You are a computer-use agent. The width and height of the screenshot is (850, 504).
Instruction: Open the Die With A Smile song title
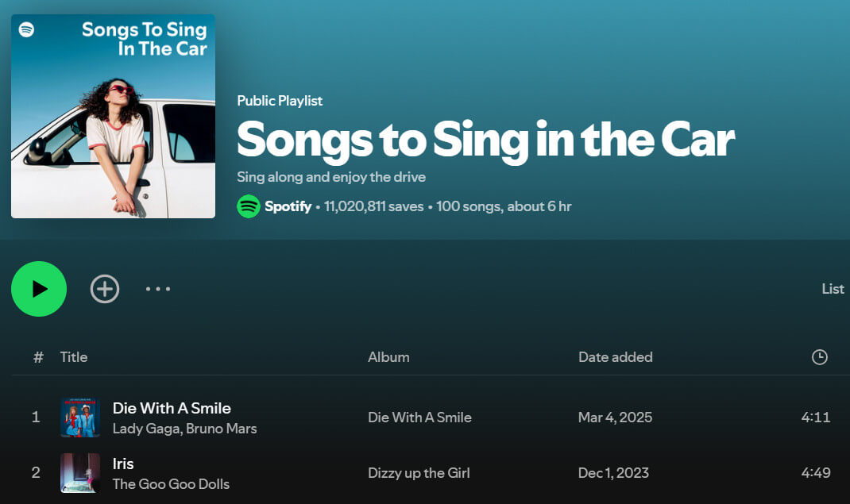click(172, 408)
